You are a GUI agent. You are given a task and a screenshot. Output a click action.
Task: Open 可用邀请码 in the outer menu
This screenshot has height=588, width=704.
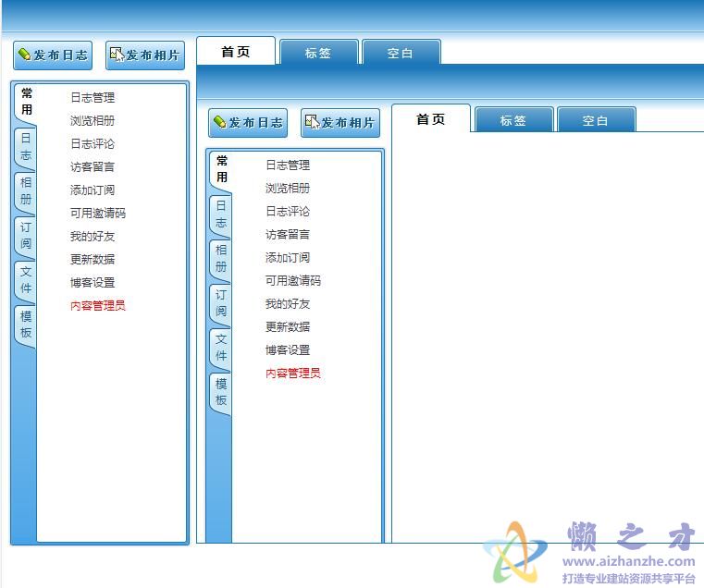98,213
